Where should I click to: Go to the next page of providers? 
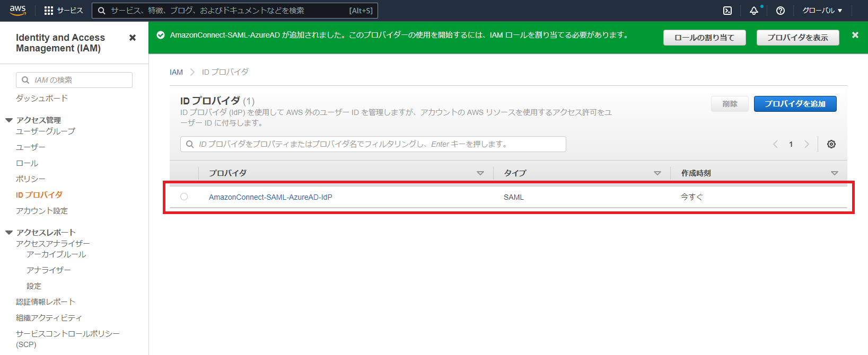coord(806,144)
